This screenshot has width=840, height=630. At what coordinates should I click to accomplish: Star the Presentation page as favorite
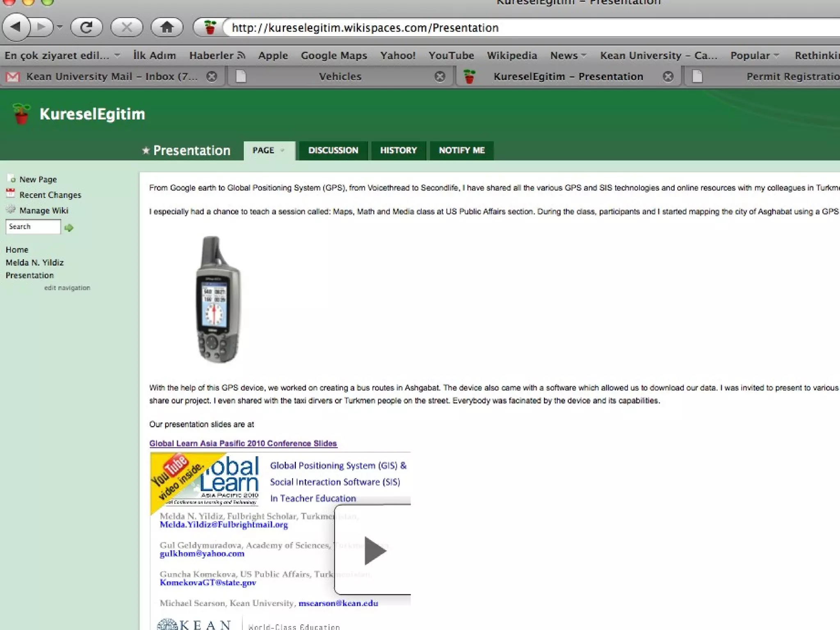[x=146, y=151]
